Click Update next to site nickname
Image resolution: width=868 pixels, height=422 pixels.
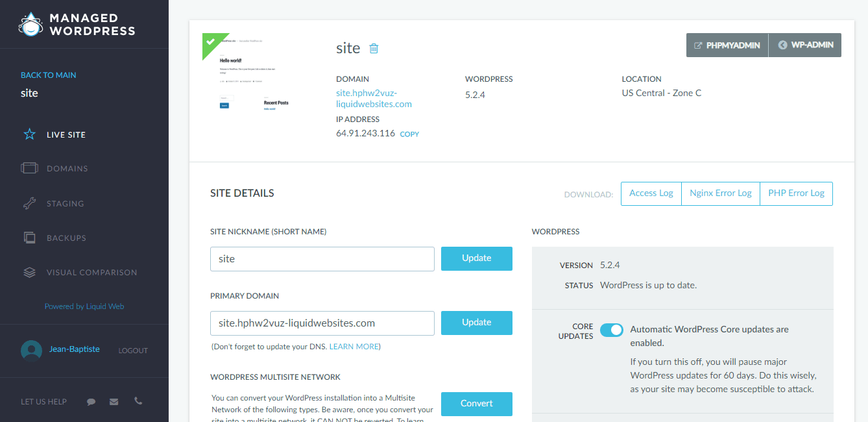[x=477, y=258]
